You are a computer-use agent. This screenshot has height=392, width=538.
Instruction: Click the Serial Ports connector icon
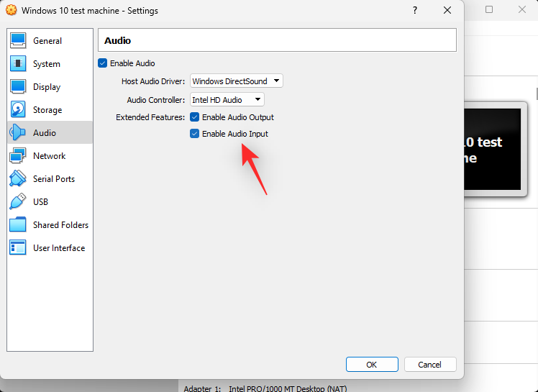point(18,179)
